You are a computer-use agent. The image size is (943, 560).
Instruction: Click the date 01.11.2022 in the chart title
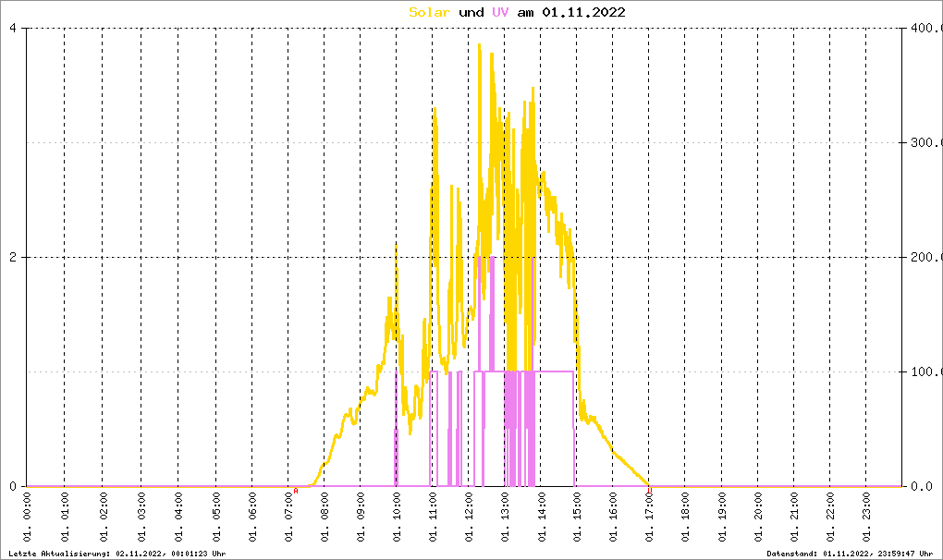(583, 12)
